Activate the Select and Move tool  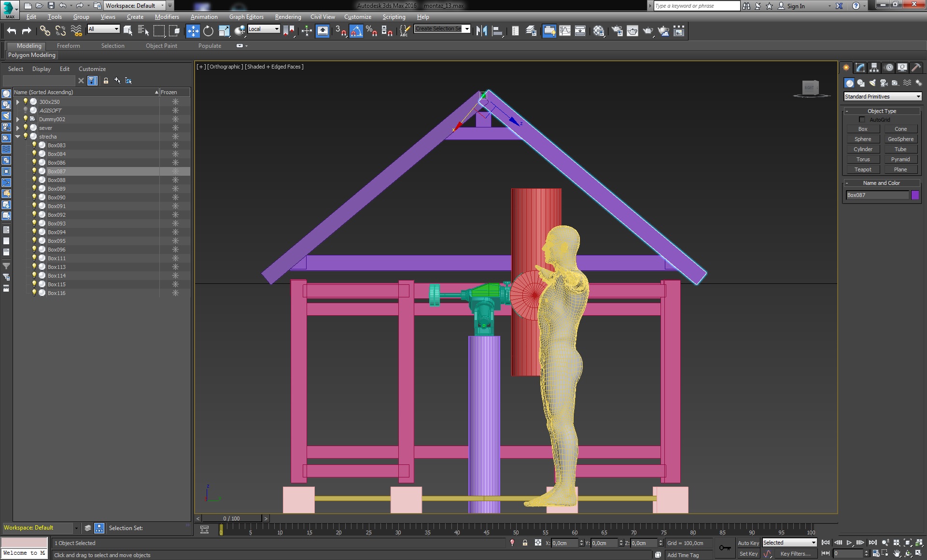coord(193,31)
